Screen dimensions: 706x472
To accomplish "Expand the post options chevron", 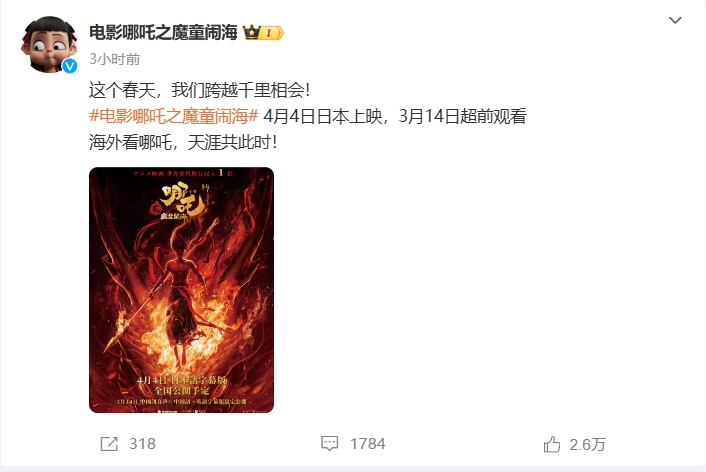I will coord(675,20).
